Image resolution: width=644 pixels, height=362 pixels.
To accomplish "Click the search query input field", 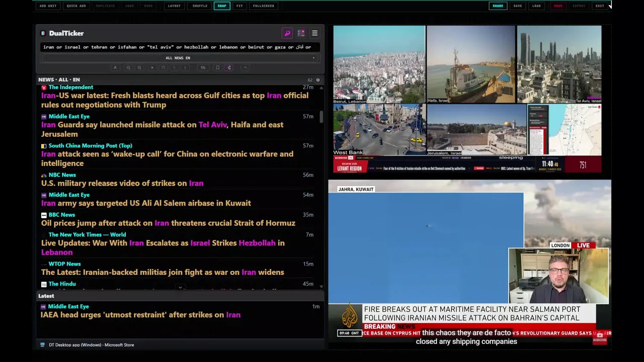I will click(180, 47).
